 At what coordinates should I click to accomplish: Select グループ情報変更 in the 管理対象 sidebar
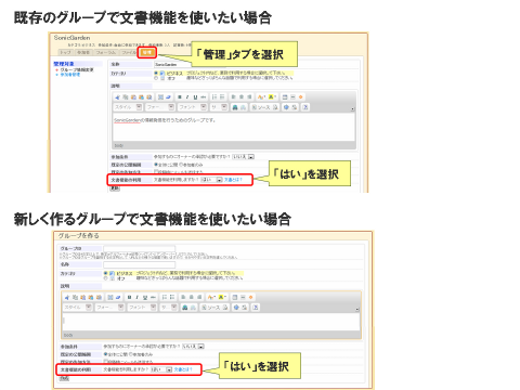click(x=77, y=70)
